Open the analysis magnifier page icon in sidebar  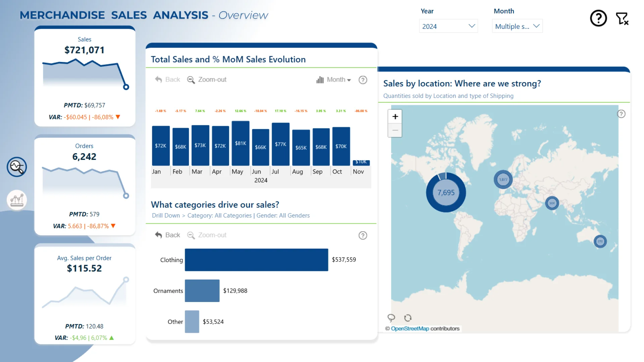[x=17, y=167]
